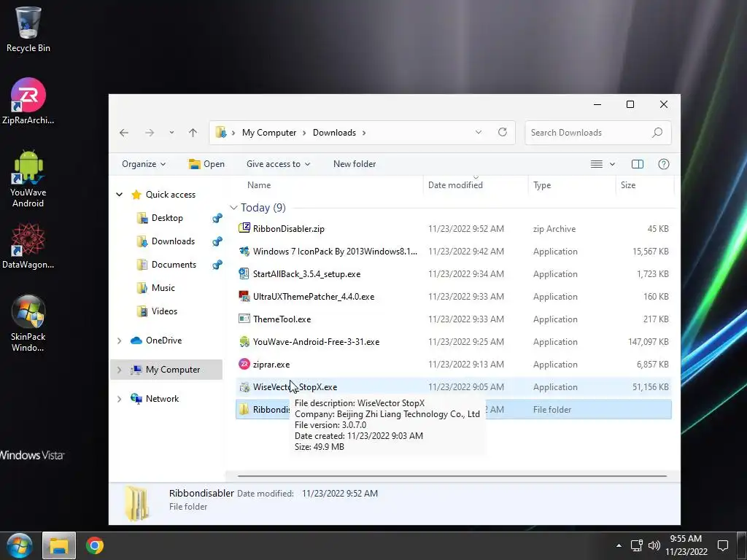
Task: Select Music in the navigation pane
Action: point(163,288)
